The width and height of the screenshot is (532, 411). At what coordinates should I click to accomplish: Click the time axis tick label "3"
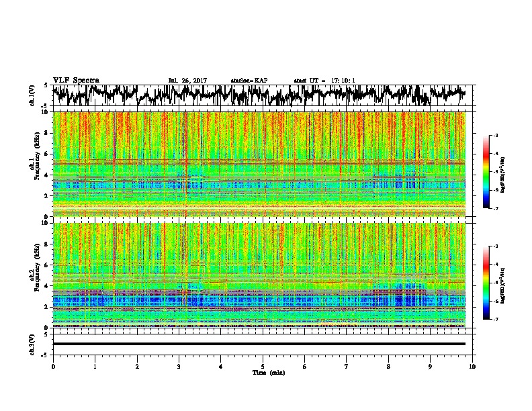point(179,367)
